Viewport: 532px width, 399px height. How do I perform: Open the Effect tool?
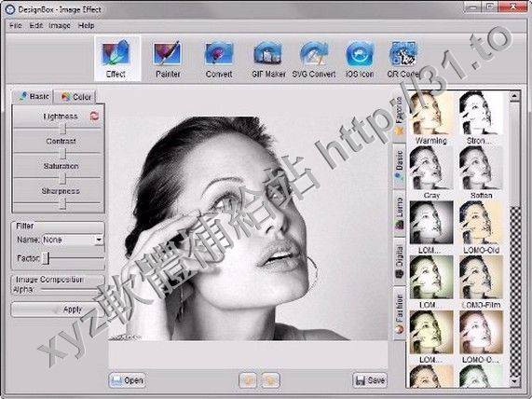[116, 59]
